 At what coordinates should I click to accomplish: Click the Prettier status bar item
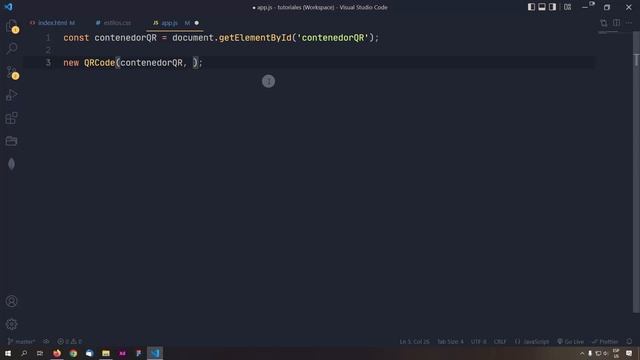click(x=605, y=341)
